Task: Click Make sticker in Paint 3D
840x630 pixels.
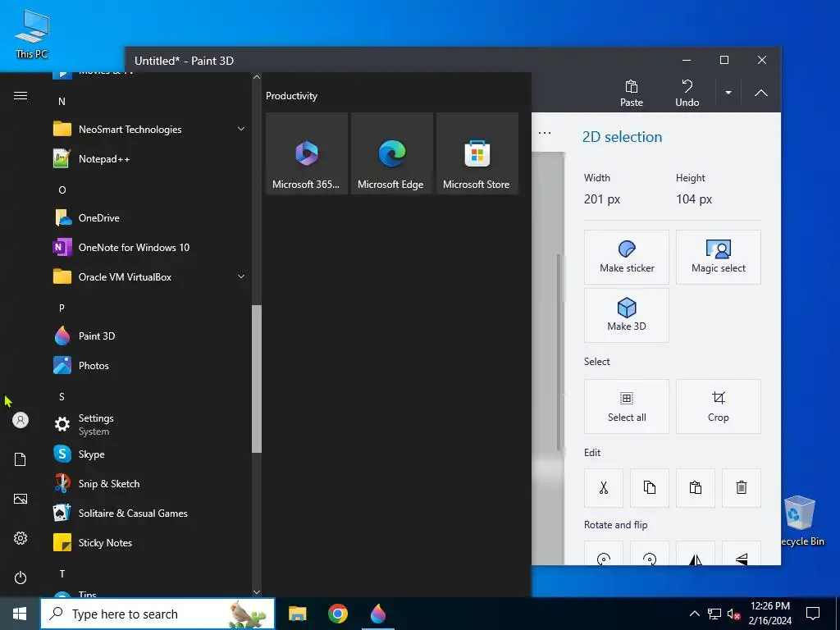Action: [626, 257]
